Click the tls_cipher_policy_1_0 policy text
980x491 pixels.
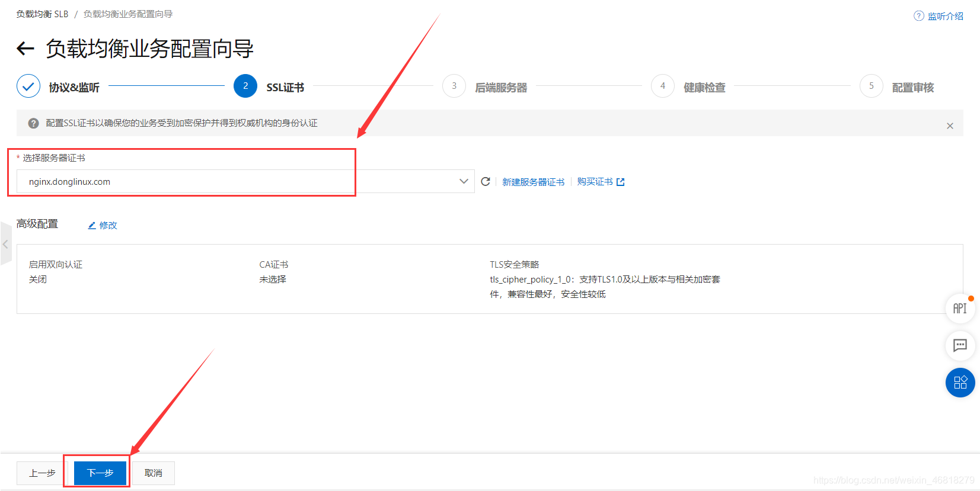[x=605, y=287]
